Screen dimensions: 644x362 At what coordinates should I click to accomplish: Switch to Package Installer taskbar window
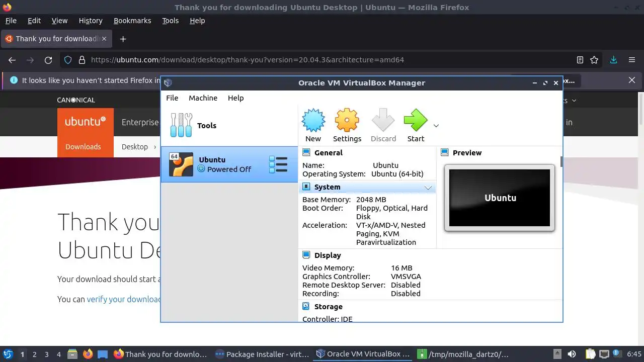262,354
